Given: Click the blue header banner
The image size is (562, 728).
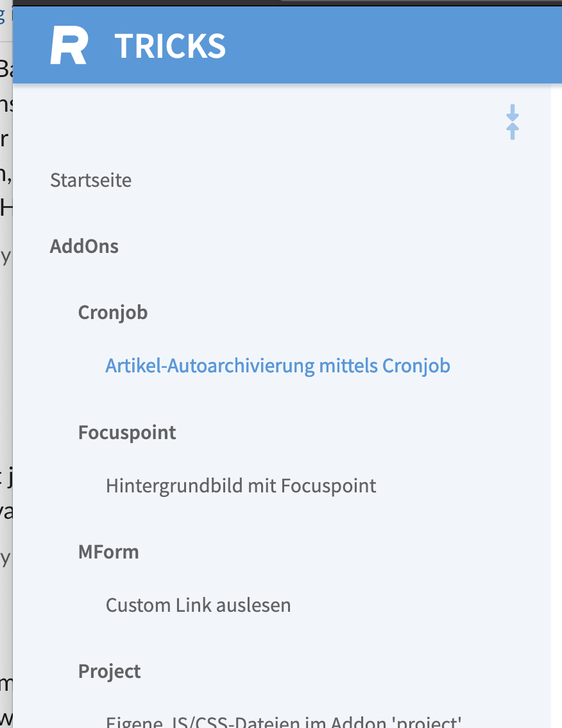Looking at the screenshot, I should pyautogui.click(x=321, y=45).
